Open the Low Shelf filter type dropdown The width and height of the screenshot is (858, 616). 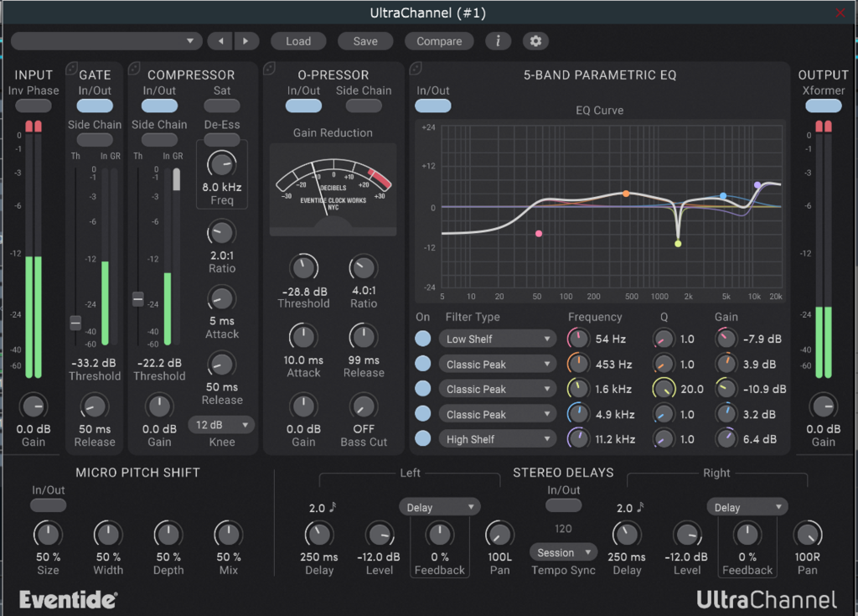tap(498, 339)
